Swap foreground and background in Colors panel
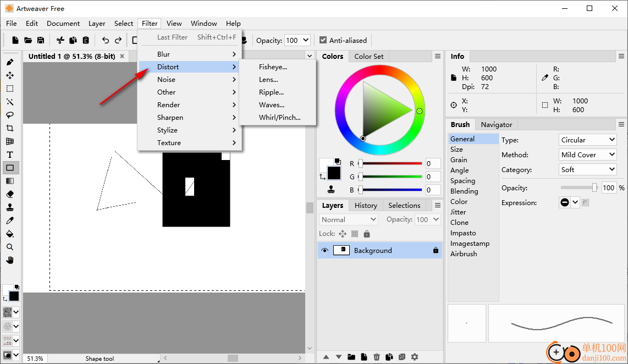The width and height of the screenshot is (628, 364). [x=322, y=177]
